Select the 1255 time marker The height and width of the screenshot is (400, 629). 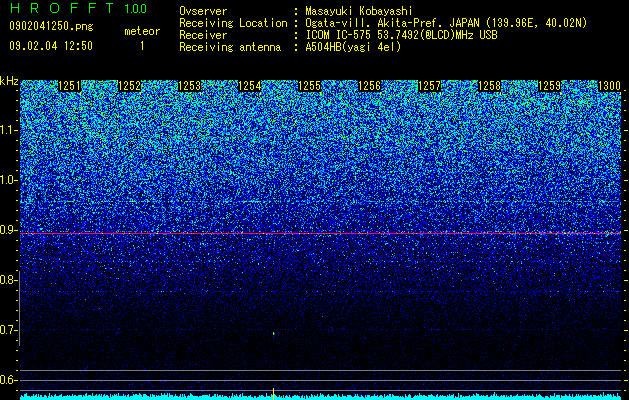(309, 86)
